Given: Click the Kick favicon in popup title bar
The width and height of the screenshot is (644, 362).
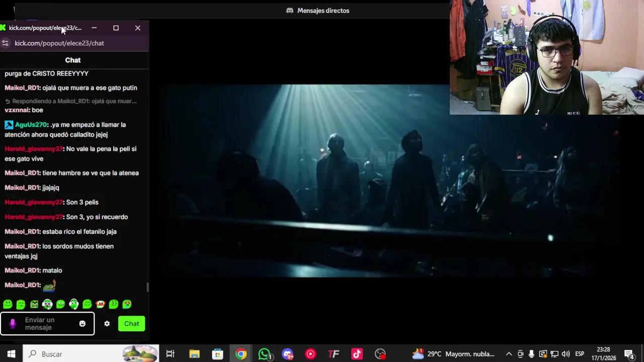Looking at the screenshot, I should click(3, 28).
